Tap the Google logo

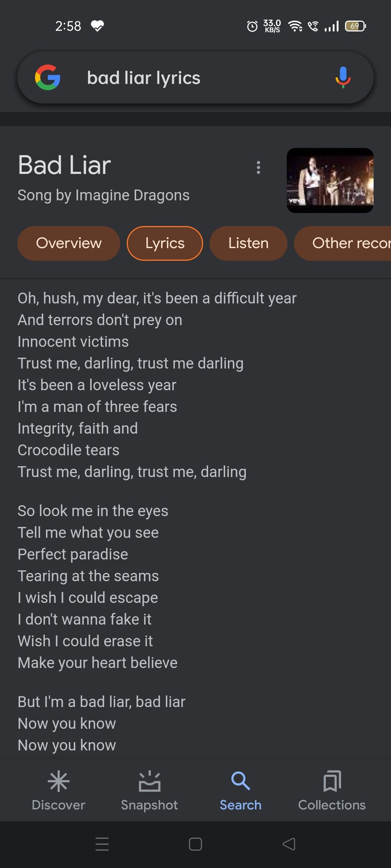pos(48,77)
